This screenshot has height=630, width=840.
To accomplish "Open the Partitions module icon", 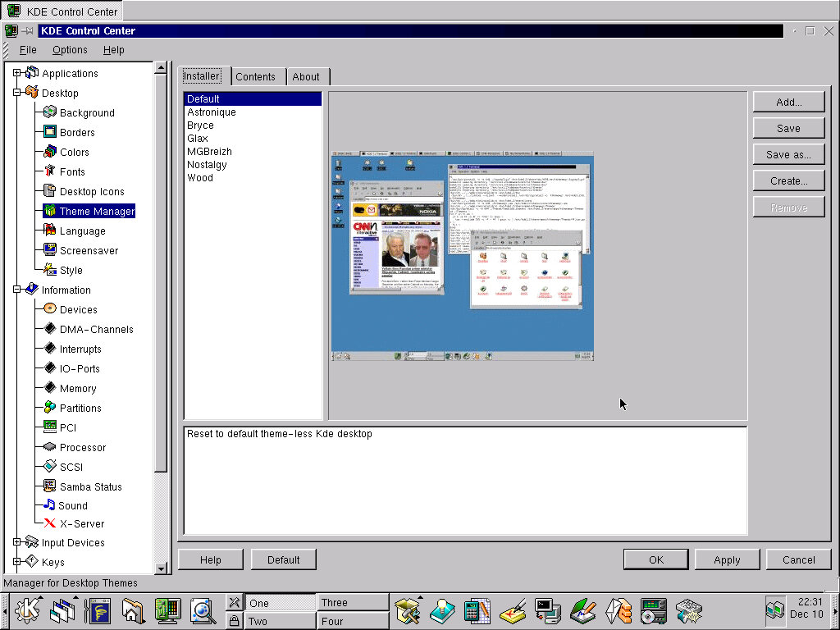I will pyautogui.click(x=50, y=408).
